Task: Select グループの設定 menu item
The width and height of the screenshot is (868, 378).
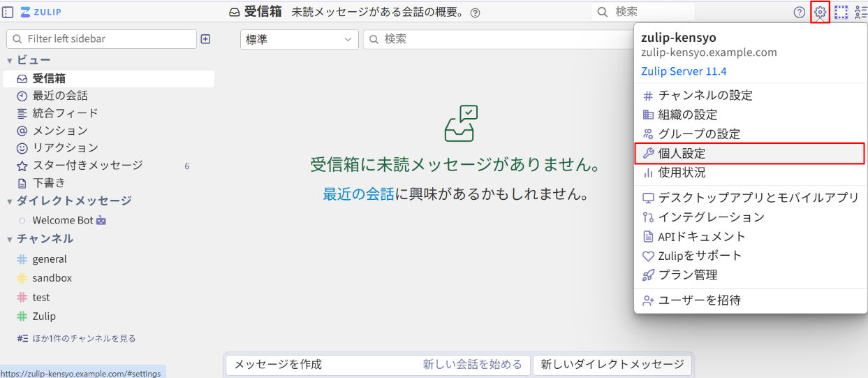Action: [x=751, y=134]
